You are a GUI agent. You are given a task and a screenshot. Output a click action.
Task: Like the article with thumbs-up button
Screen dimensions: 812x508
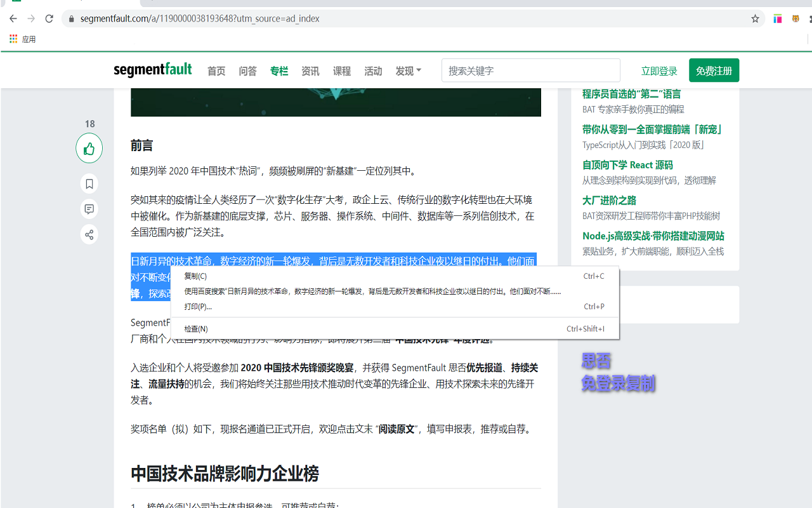pyautogui.click(x=89, y=149)
